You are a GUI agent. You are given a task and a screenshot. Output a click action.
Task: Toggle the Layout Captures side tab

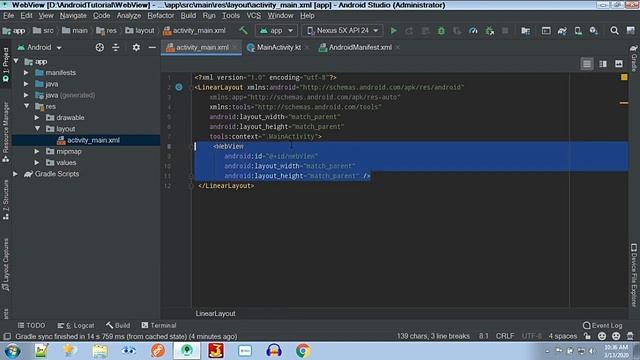click(6, 264)
